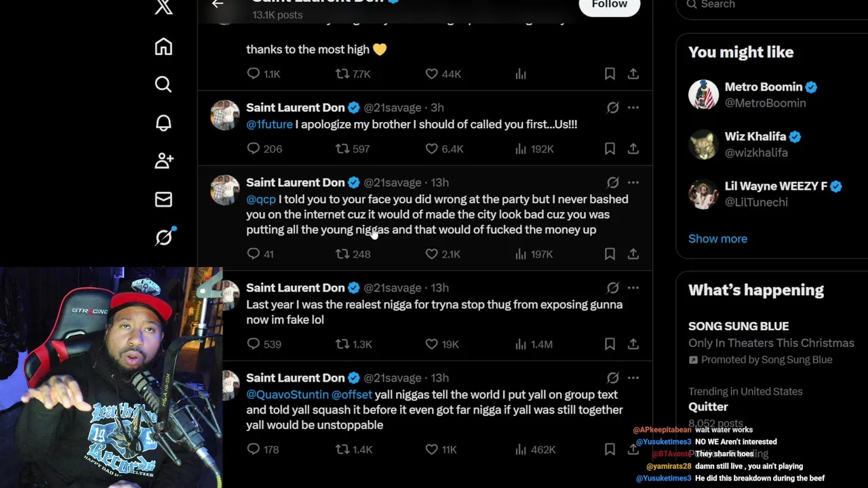
Task: Open the @1future mention link
Action: 269,125
